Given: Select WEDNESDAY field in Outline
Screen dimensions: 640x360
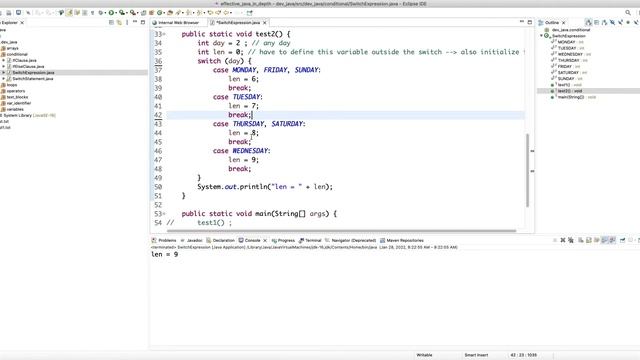Looking at the screenshot, I should pyautogui.click(x=571, y=54).
